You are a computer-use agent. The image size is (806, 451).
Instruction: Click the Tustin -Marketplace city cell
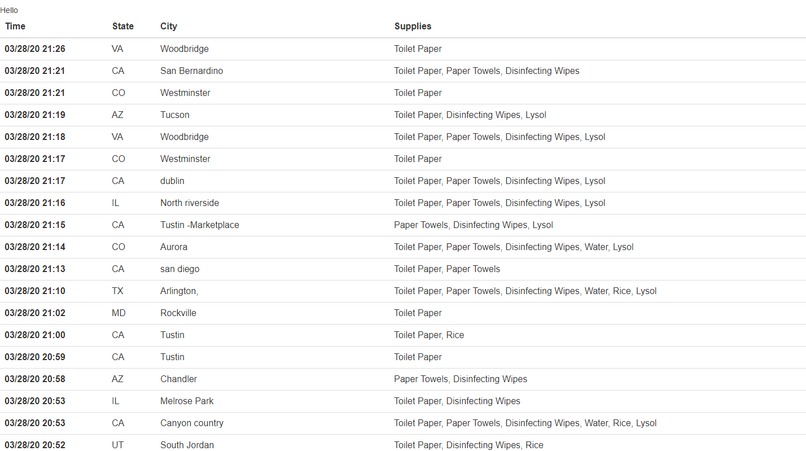(x=199, y=225)
